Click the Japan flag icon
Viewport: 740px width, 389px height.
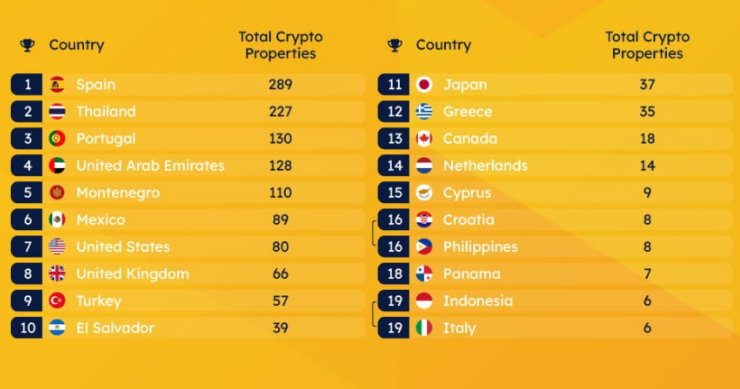[x=424, y=85]
